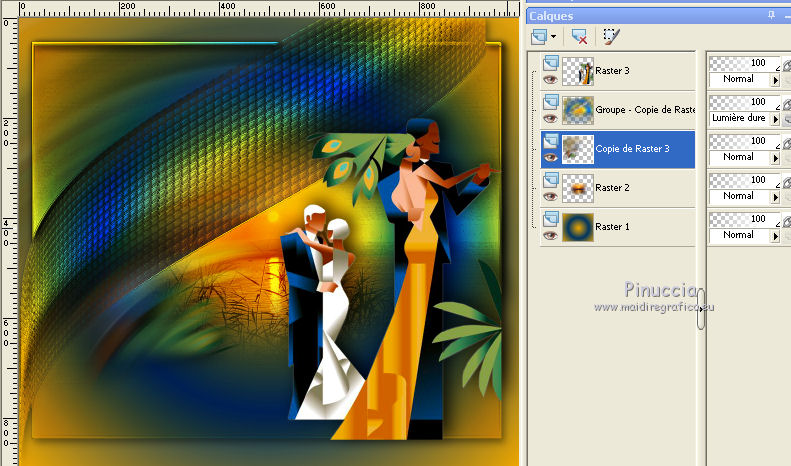This screenshot has width=791, height=466.
Task: Click the opacity slider of Copie de Raster 3
Action: pyautogui.click(x=745, y=141)
